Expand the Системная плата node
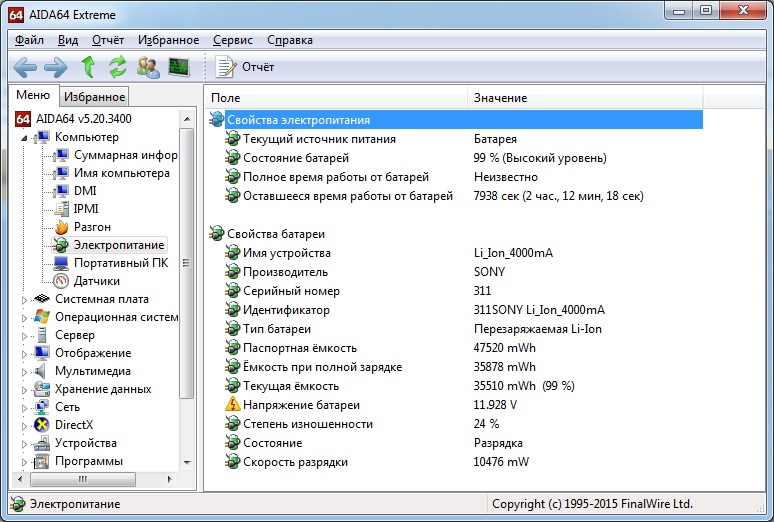 point(24,300)
